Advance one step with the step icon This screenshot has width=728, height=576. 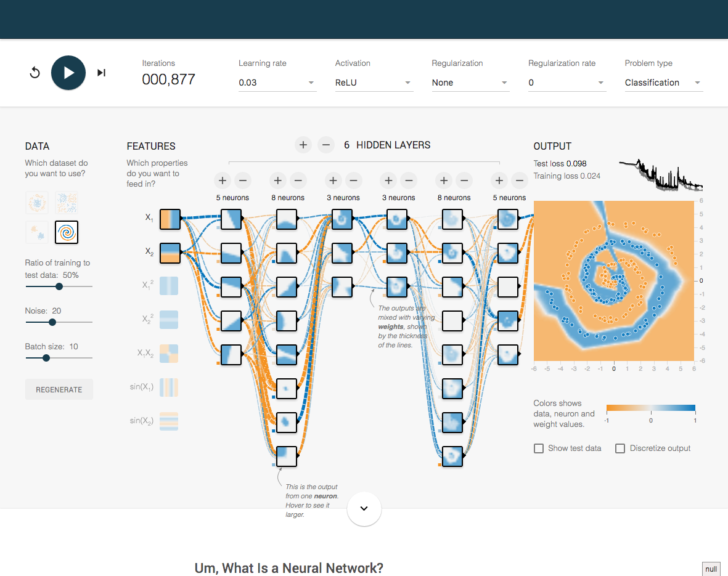click(x=101, y=73)
